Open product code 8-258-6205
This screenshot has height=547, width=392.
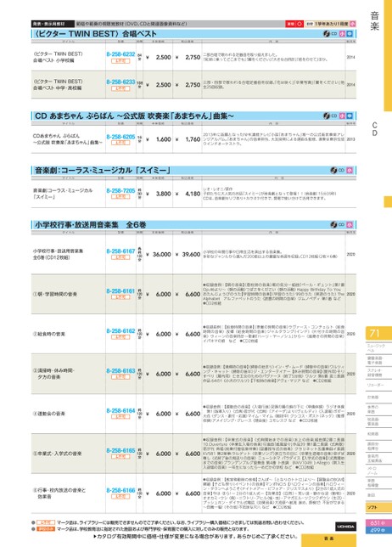(x=120, y=137)
